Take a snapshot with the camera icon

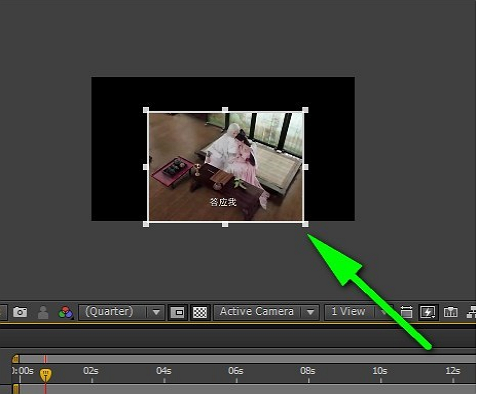(20, 312)
